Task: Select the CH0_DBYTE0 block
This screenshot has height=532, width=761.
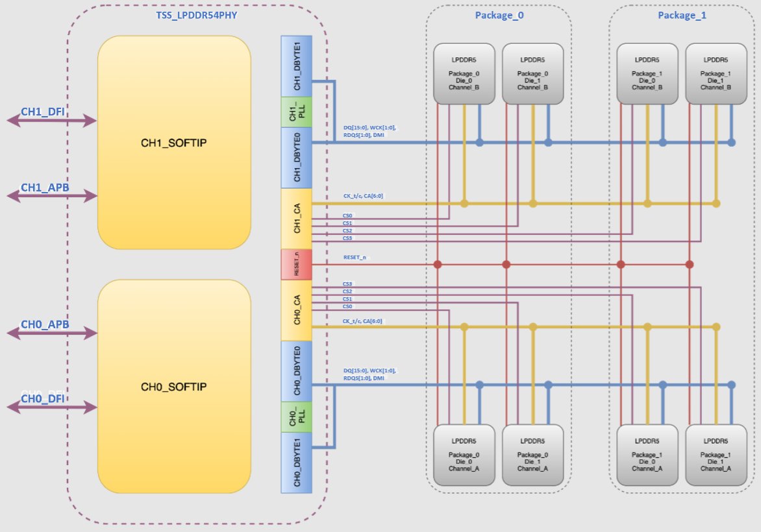Action: (x=297, y=371)
